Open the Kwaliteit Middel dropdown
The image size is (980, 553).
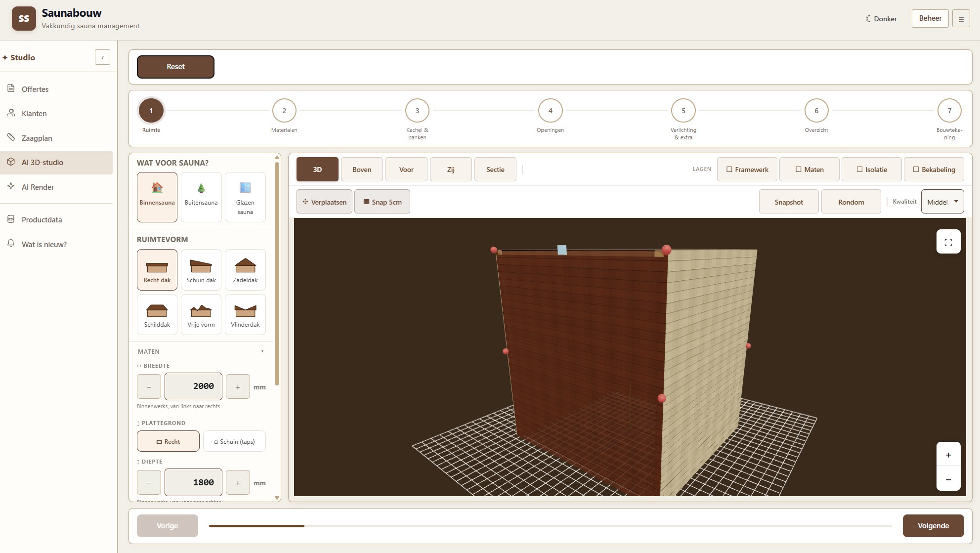point(942,202)
